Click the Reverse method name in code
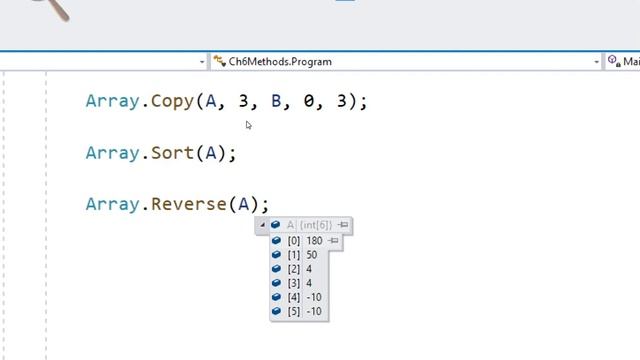 189,204
